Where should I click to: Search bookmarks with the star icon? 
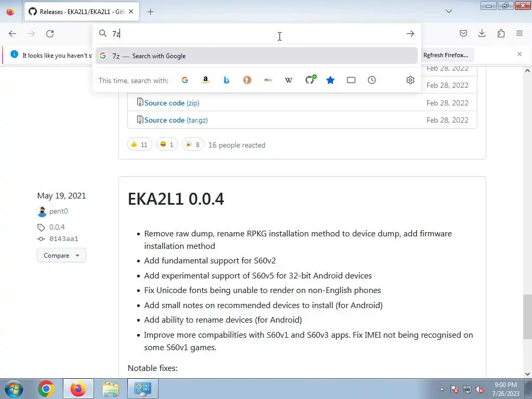330,80
